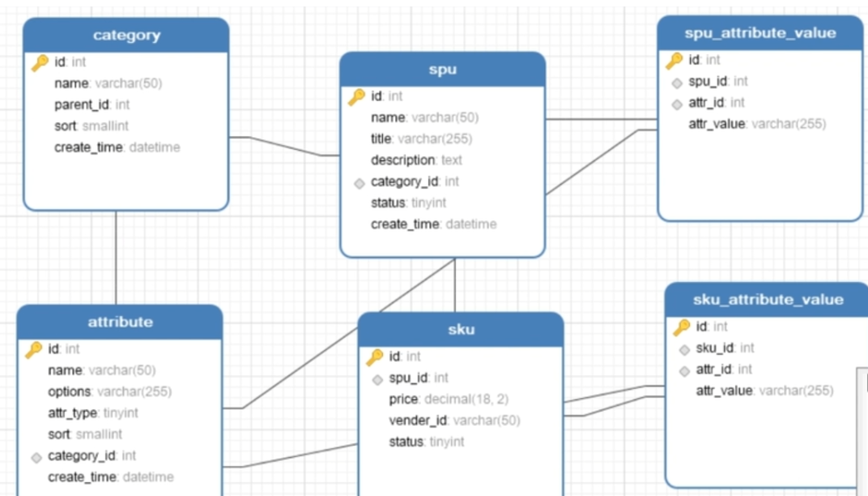
Task: Click the price decimal column in sku
Action: pos(449,399)
